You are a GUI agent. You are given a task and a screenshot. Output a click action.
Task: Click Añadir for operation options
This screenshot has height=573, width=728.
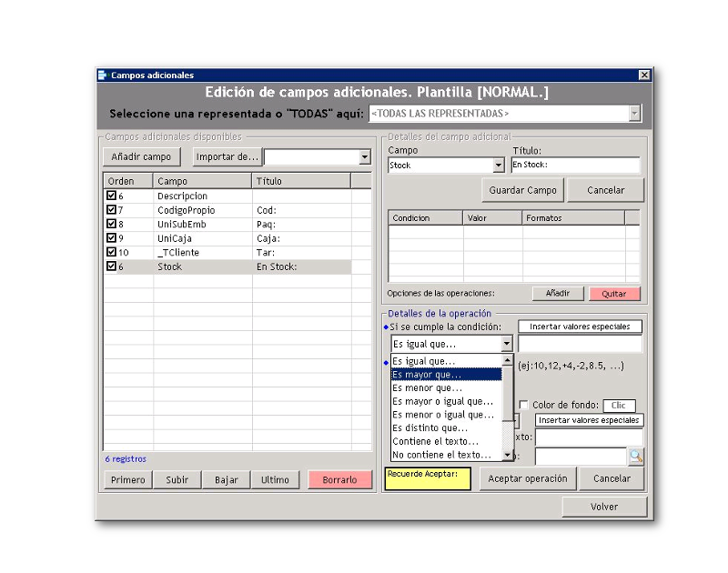[x=558, y=293]
